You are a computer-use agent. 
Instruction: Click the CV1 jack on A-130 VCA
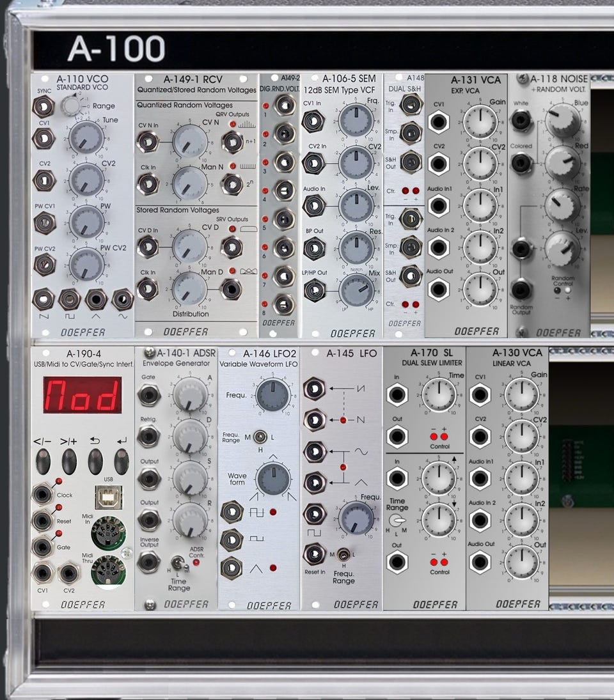pyautogui.click(x=480, y=394)
